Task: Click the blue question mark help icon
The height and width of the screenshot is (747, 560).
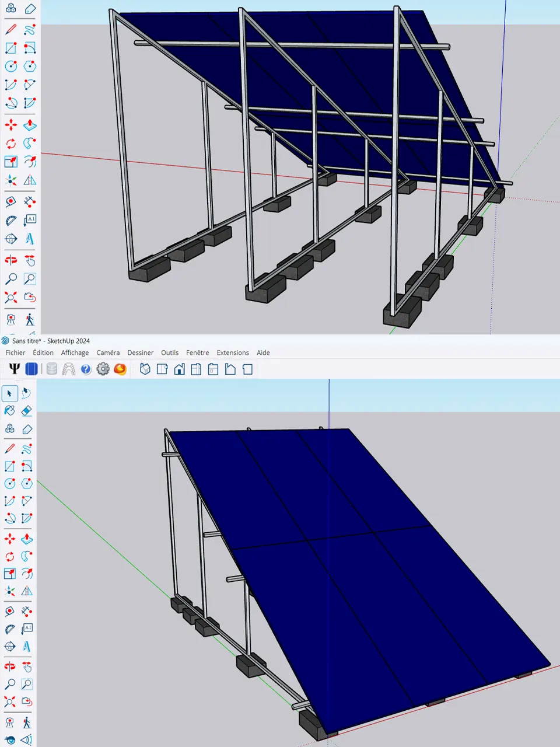Action: point(86,369)
